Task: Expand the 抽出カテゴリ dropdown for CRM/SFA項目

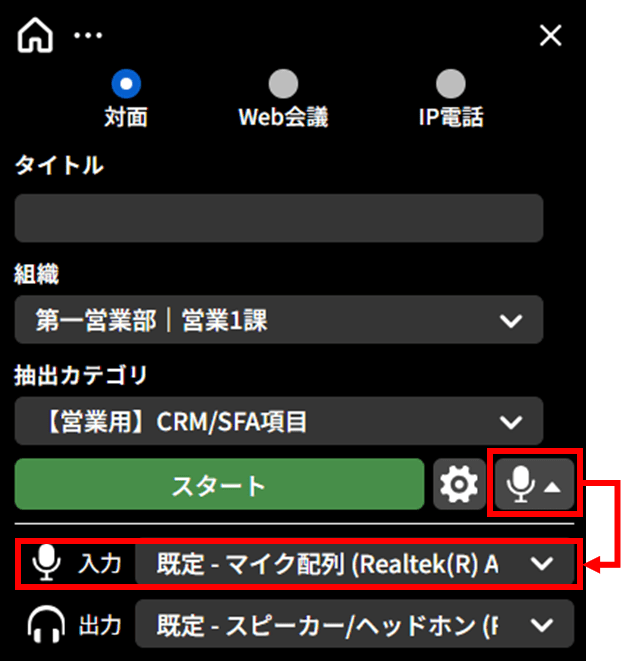Action: (x=279, y=421)
